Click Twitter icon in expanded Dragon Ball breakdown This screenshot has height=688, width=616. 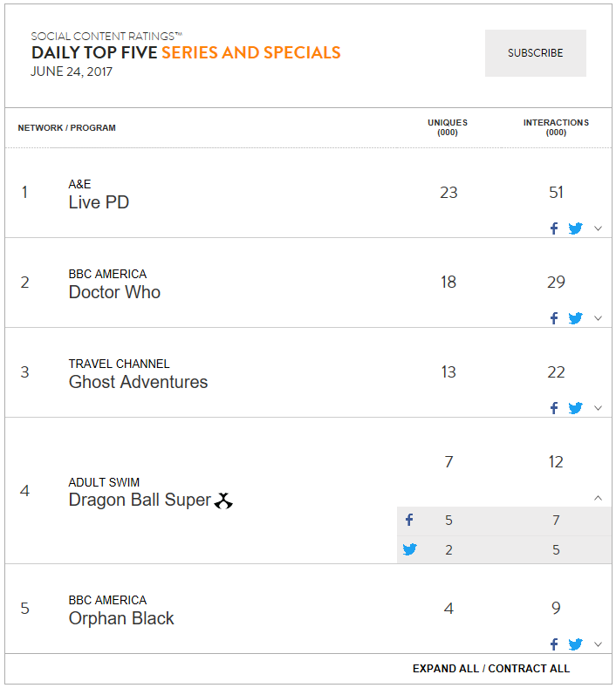coord(409,549)
